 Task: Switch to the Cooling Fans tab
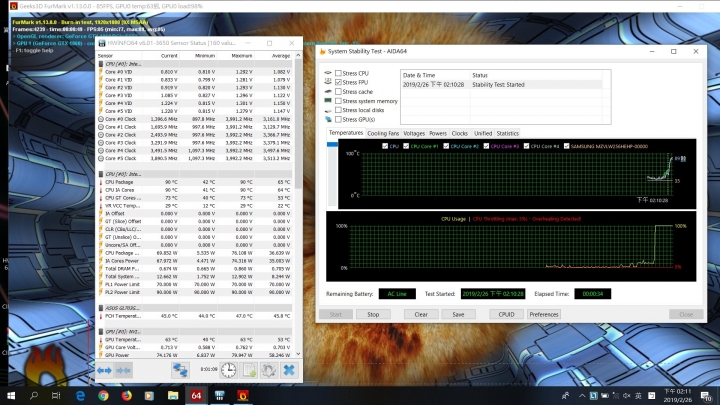(x=383, y=133)
